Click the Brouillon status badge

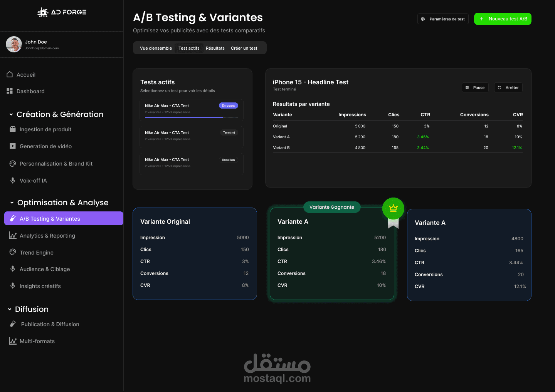(x=229, y=160)
